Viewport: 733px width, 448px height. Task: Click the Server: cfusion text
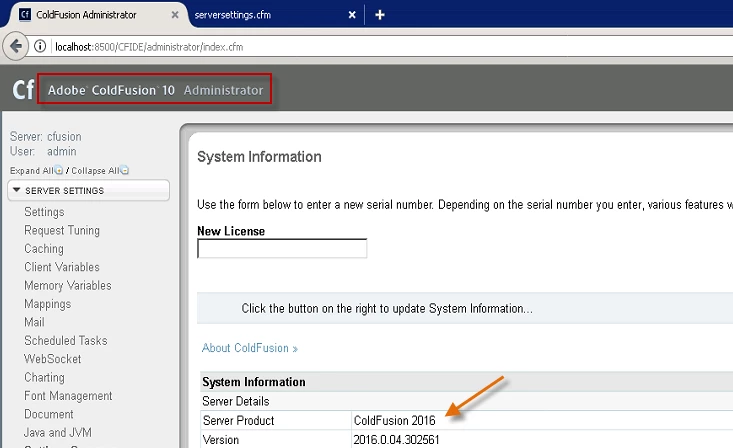click(x=46, y=137)
